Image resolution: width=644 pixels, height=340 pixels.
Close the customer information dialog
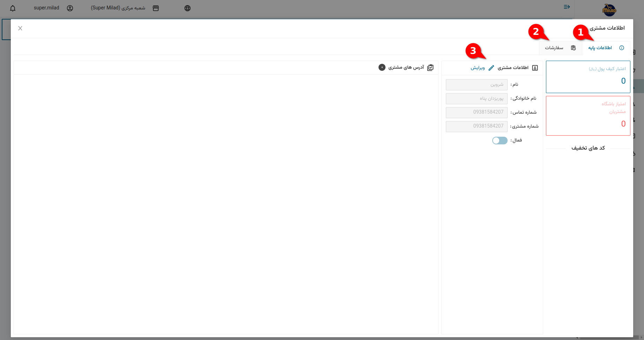20,29
